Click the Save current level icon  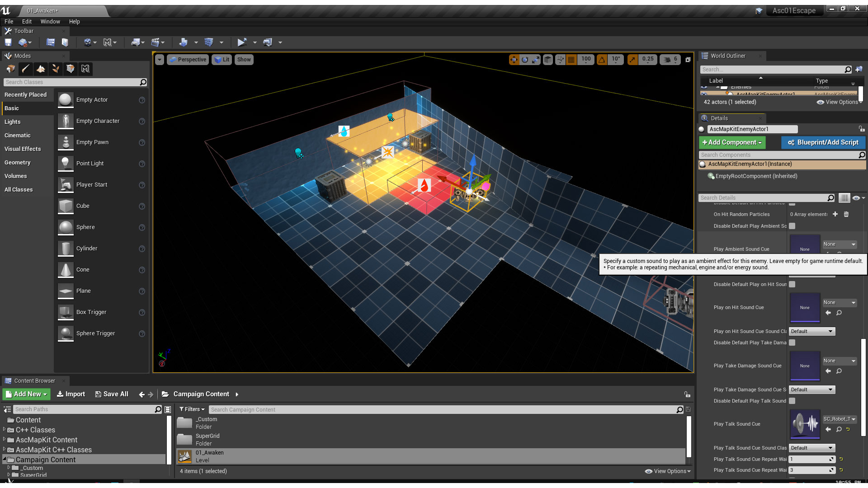(x=8, y=42)
